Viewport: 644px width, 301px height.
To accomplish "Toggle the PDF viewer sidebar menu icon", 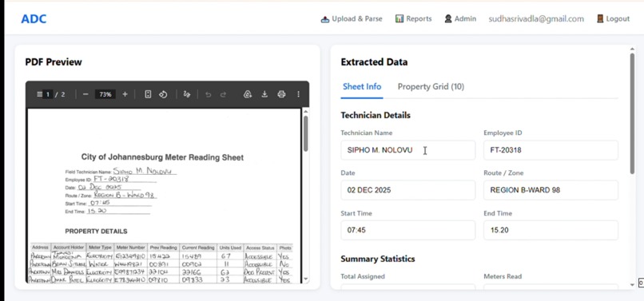I will coord(39,94).
